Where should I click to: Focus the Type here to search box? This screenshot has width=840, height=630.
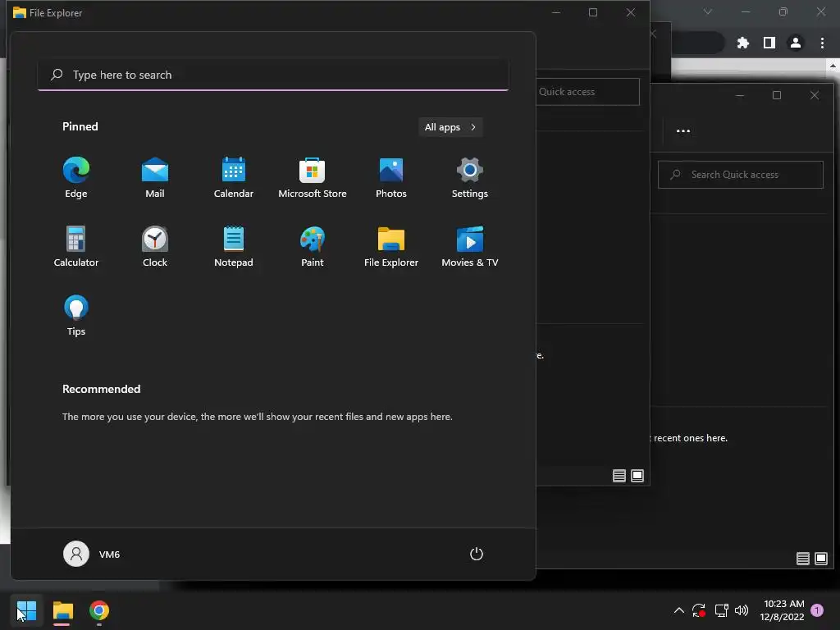(273, 75)
